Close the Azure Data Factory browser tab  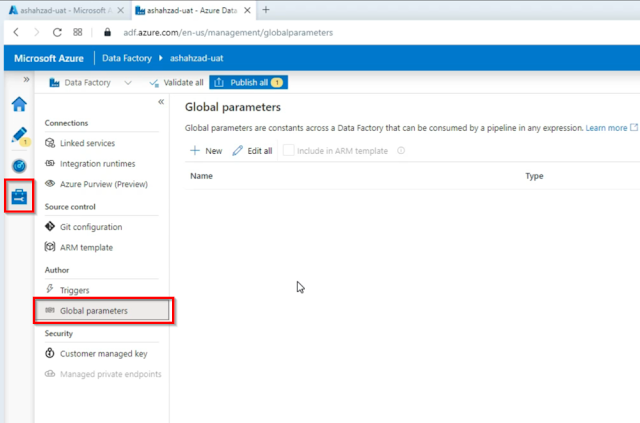247,11
